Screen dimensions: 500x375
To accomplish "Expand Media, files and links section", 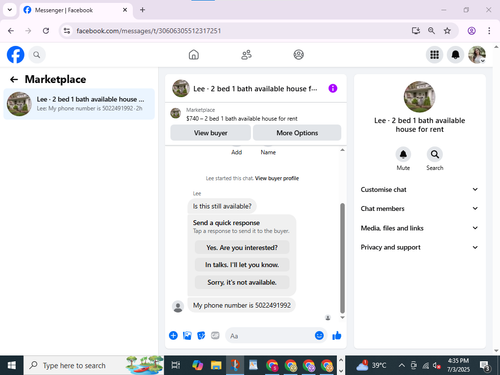I will coord(419,228).
